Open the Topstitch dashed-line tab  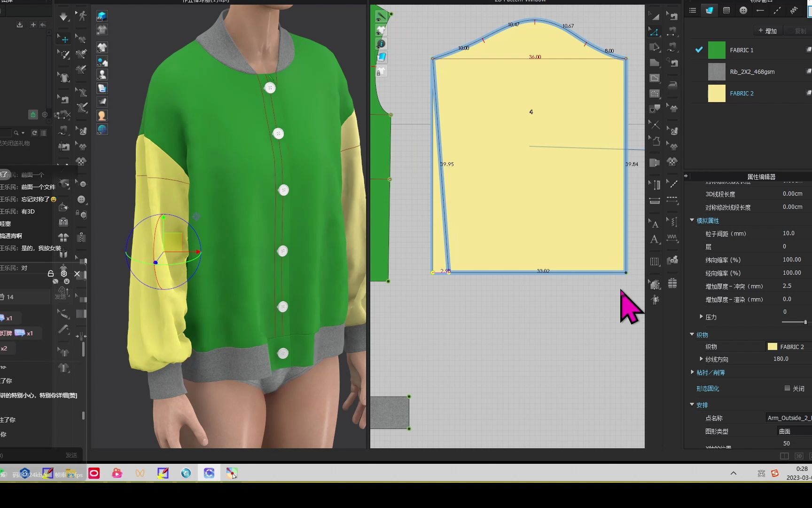click(x=777, y=10)
